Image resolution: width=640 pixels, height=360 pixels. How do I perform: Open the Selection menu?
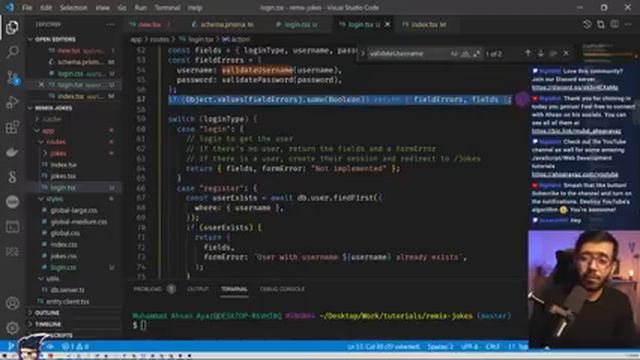click(73, 8)
